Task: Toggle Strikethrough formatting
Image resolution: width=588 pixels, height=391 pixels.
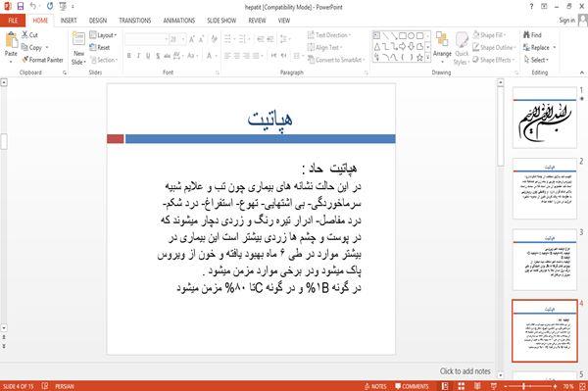Action: pos(168,56)
